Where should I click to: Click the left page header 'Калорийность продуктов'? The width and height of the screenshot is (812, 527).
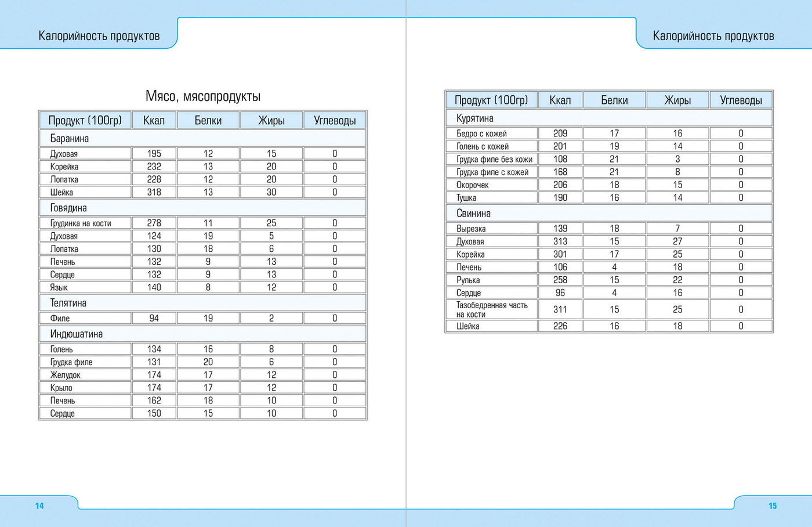coord(99,36)
